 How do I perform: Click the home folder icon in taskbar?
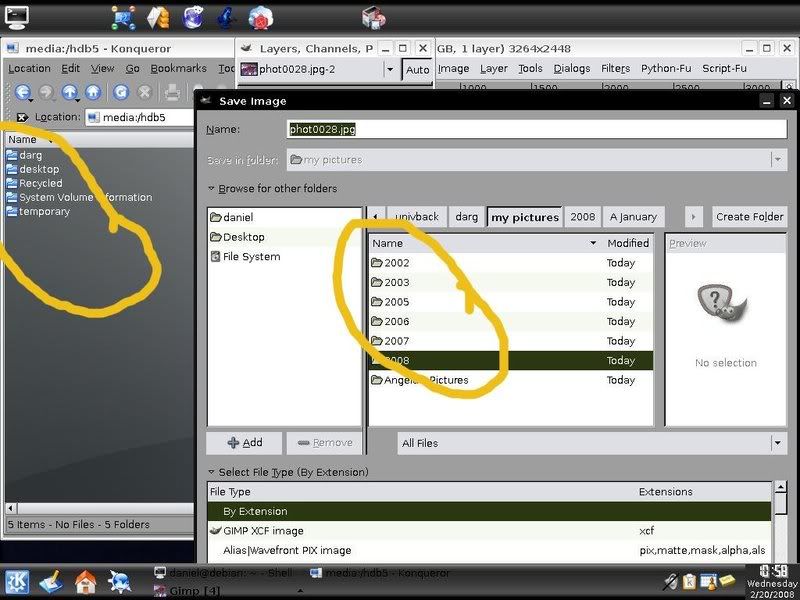85,582
